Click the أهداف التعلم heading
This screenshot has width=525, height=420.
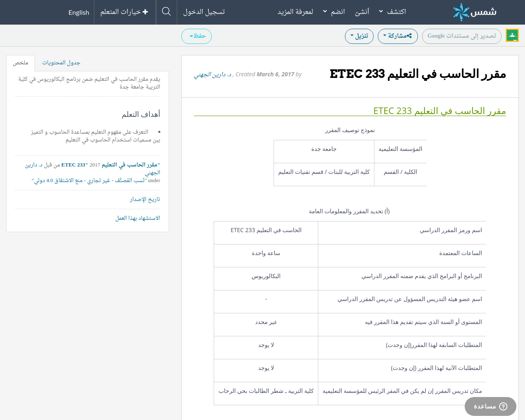tap(141, 114)
